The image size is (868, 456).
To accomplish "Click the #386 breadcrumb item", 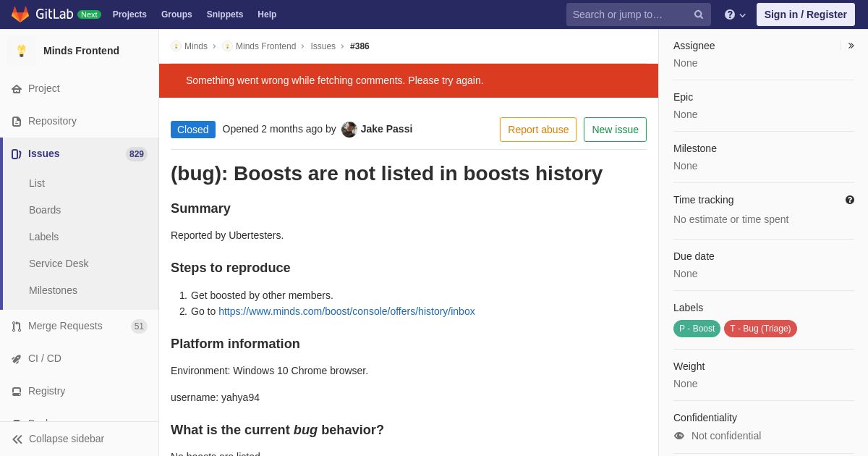I will point(359,46).
